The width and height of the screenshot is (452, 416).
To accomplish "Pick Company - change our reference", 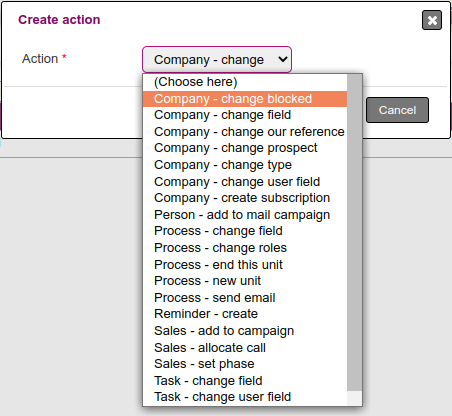I will click(245, 132).
